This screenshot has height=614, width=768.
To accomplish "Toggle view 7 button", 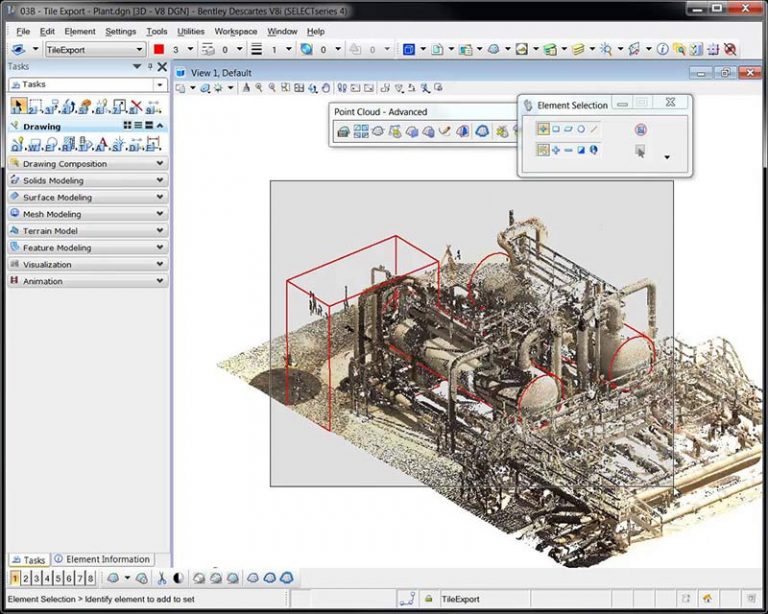I will tap(79, 578).
